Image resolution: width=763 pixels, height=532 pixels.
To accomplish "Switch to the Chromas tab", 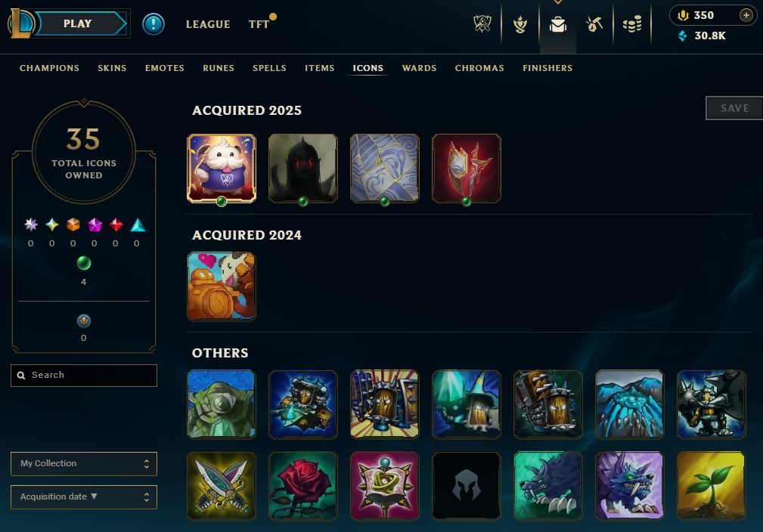I will [479, 68].
